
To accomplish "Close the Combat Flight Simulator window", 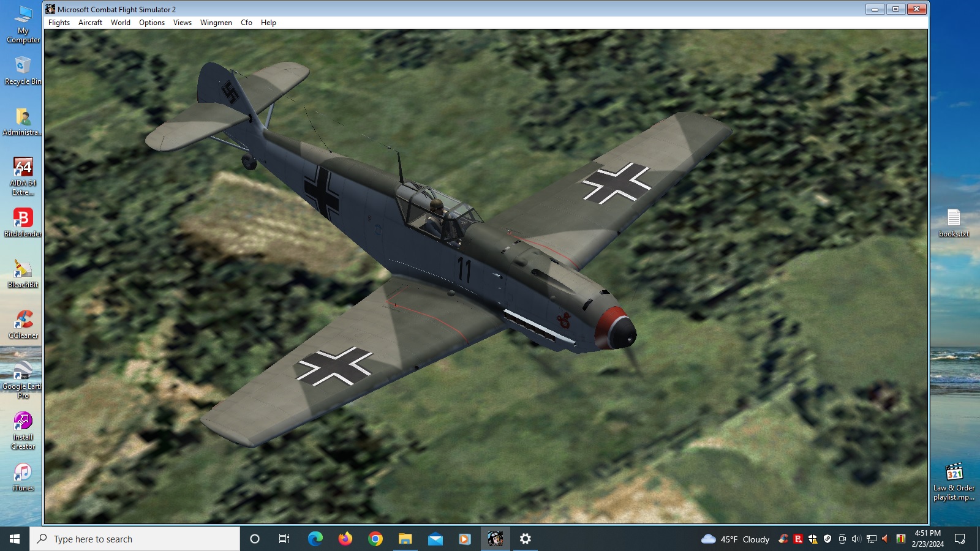I will [916, 9].
